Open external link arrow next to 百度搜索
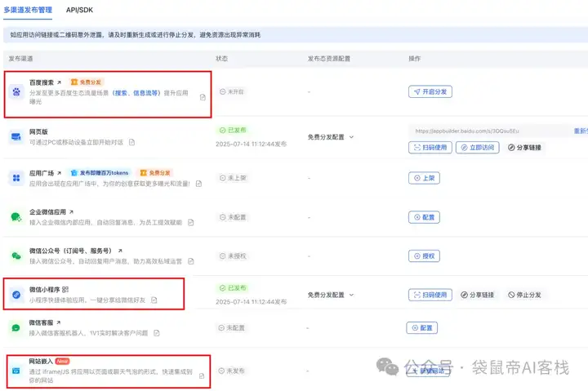Screen dimensions: 588x391 [59, 82]
